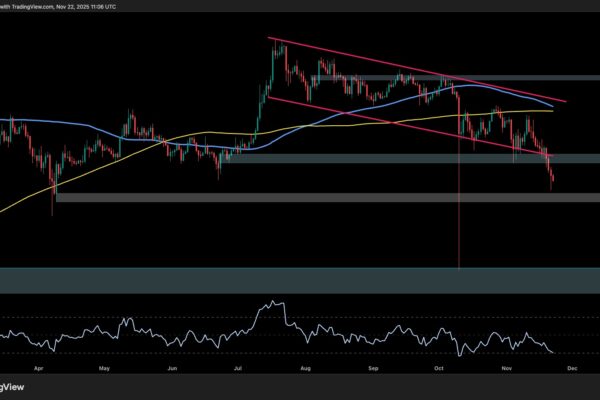Click the most recent red candle
The image size is (600, 400).
click(x=553, y=177)
